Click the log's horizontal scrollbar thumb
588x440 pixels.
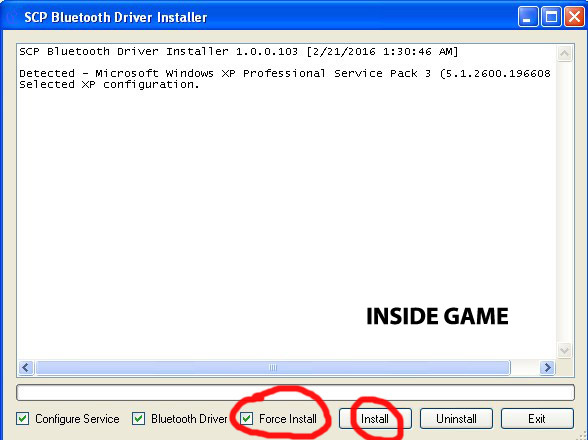(x=273, y=367)
